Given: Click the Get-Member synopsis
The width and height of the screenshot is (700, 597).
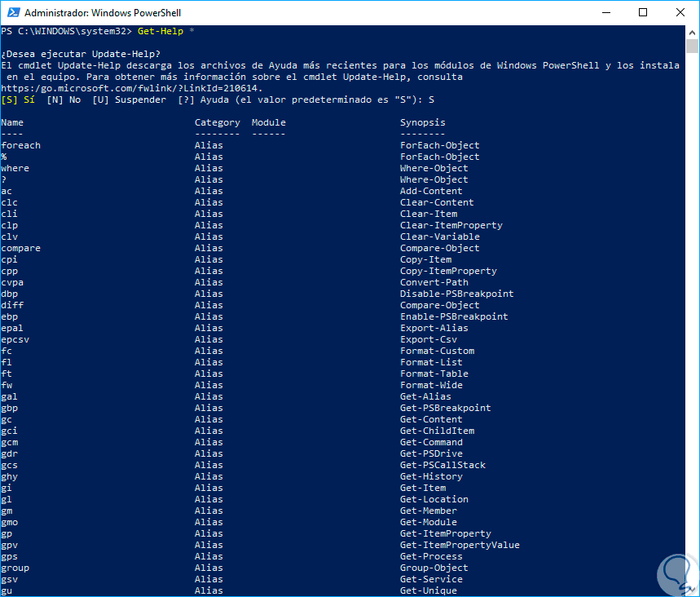Looking at the screenshot, I should point(429,511).
